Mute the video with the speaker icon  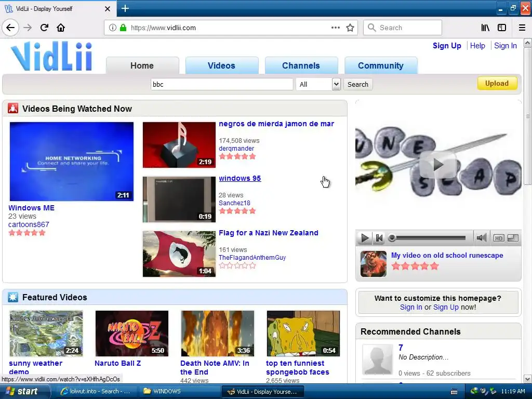[x=481, y=238]
